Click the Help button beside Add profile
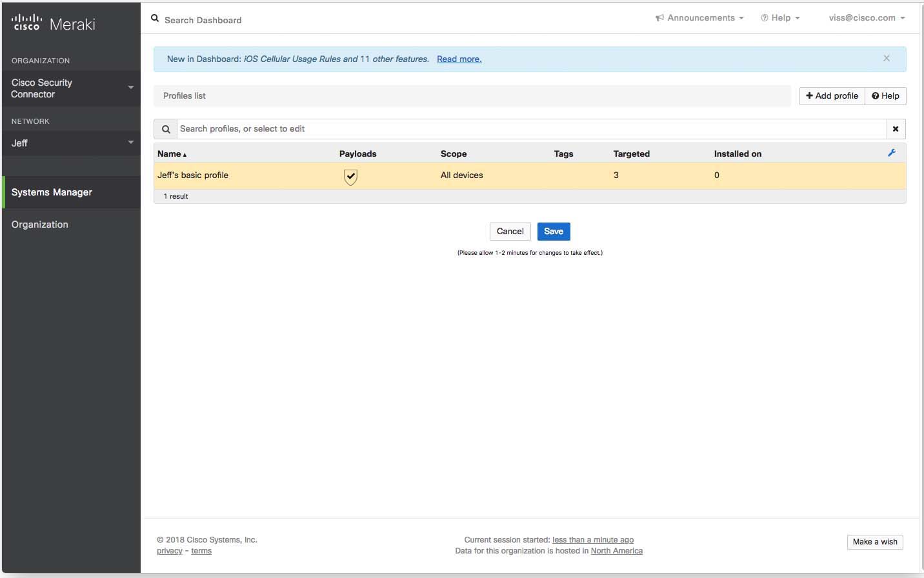The image size is (924, 578). pyautogui.click(x=885, y=96)
